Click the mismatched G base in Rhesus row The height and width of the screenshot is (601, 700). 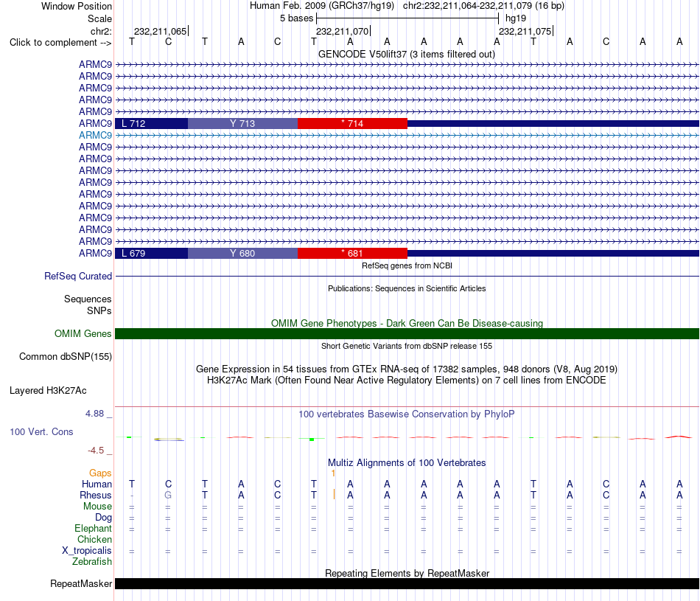pos(168,495)
